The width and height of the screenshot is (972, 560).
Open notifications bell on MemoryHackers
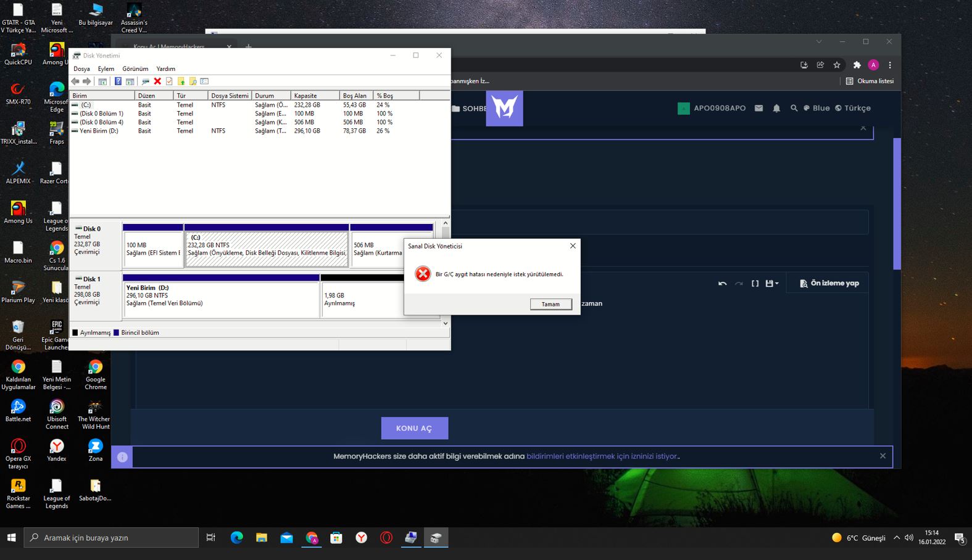click(x=776, y=108)
